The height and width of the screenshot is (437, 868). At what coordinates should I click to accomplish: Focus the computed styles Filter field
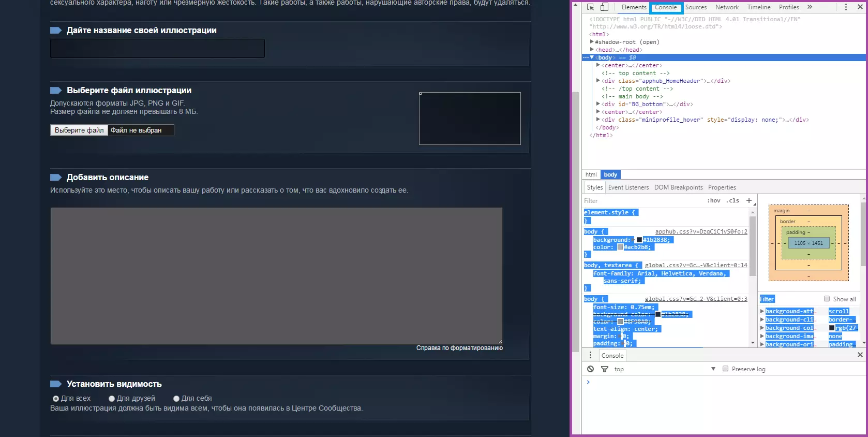[789, 299]
